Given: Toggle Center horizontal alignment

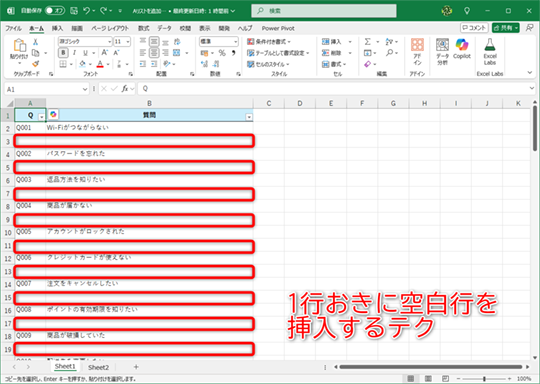Looking at the screenshot, I should 154,53.
